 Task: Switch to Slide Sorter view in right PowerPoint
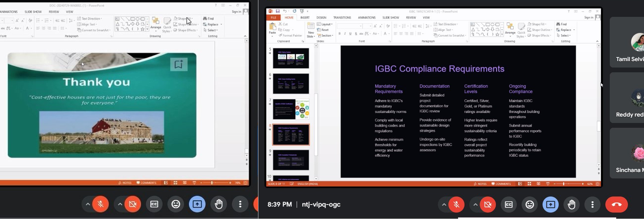[x=529, y=184]
